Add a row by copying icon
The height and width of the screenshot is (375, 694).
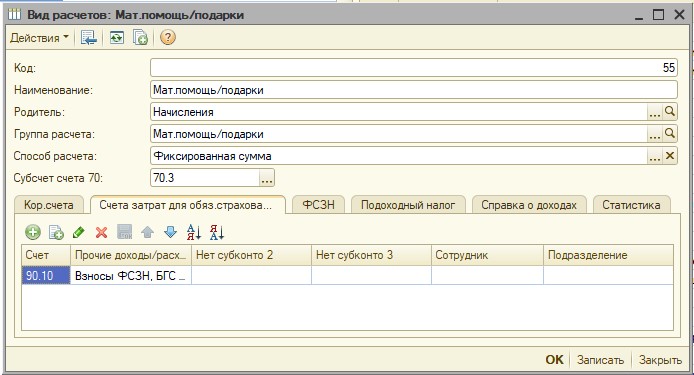(x=56, y=232)
